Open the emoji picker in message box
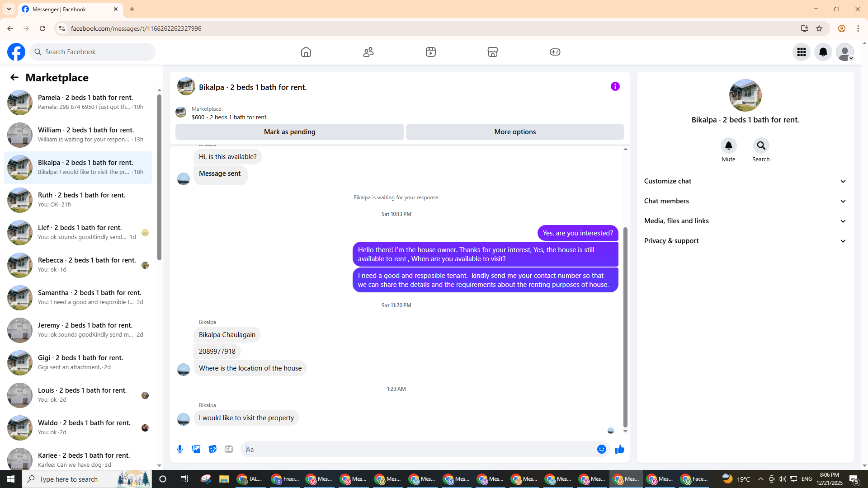 tap(601, 449)
